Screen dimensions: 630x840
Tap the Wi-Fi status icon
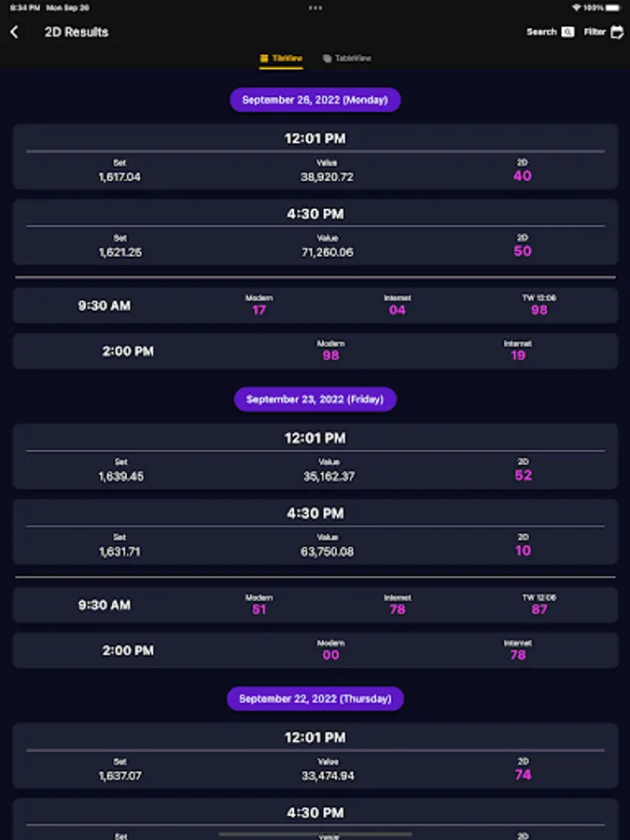577,7
